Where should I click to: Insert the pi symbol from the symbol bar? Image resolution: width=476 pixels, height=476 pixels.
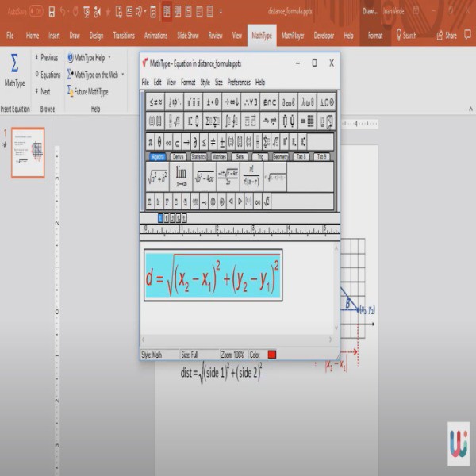point(150,142)
